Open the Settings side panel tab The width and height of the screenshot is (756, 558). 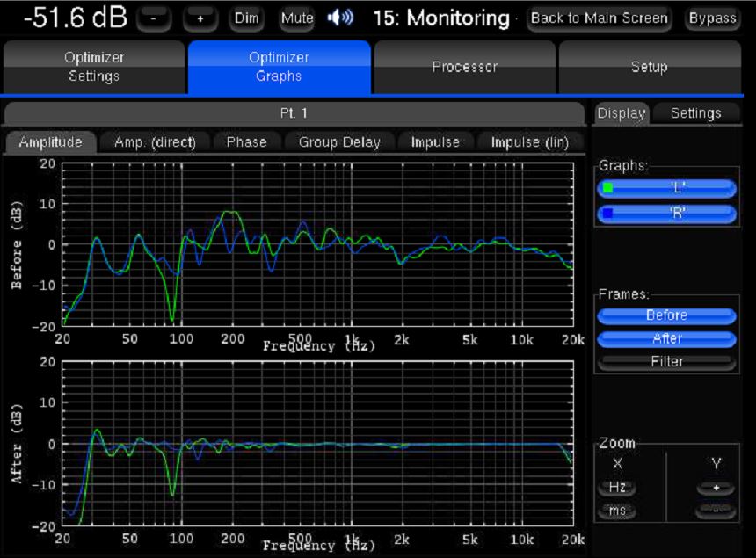pyautogui.click(x=695, y=113)
